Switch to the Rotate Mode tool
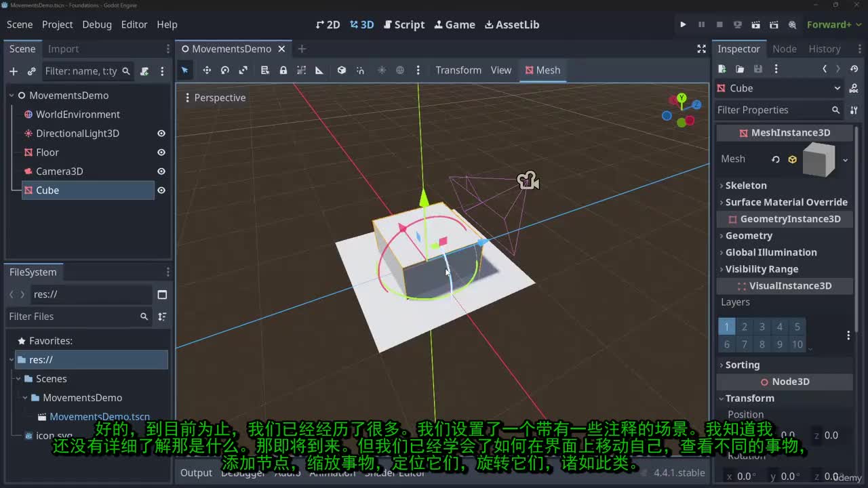Screen dimensions: 868x488 click(225, 70)
